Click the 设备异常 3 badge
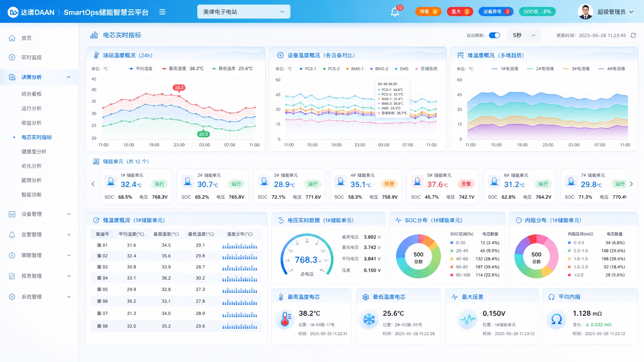644x362 pixels. [x=496, y=12]
